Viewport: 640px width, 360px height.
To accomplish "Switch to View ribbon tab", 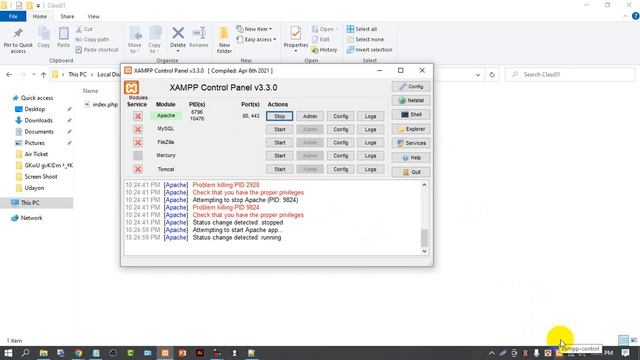I will click(93, 16).
